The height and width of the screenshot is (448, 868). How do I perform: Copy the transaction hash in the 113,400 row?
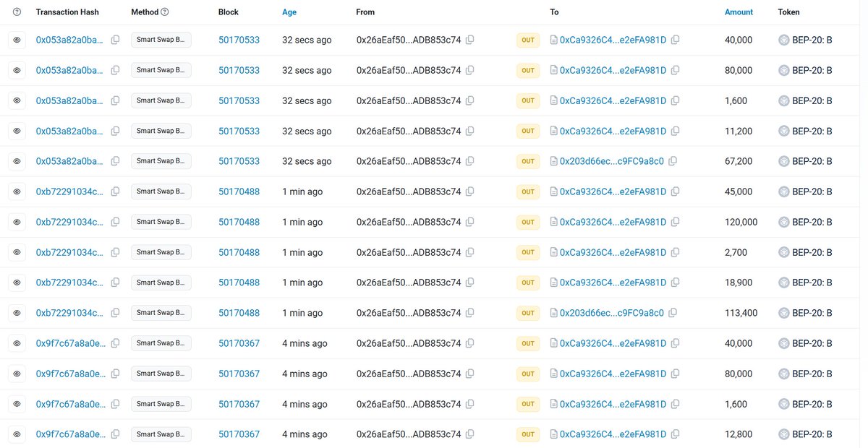(116, 314)
